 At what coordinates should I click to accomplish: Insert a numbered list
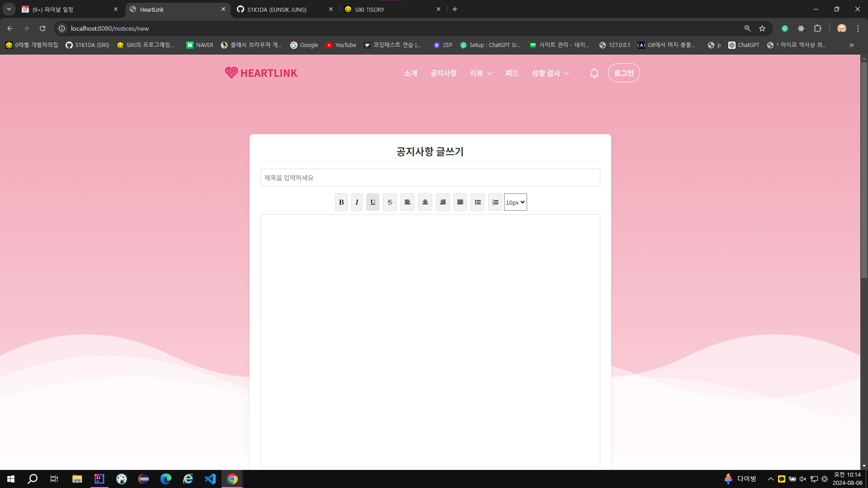point(495,202)
